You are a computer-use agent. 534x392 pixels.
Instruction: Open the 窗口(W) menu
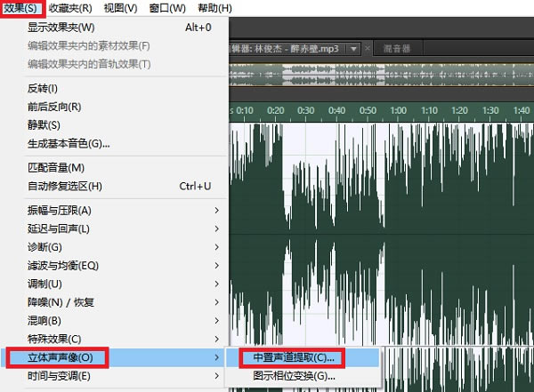[x=167, y=8]
